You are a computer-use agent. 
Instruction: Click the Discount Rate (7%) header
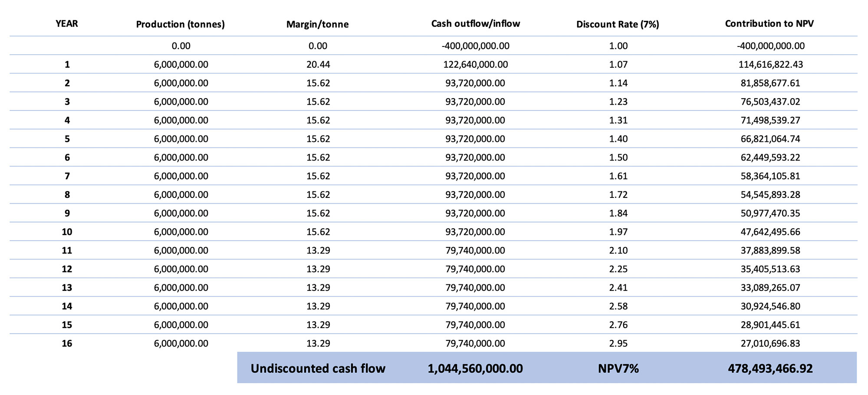[x=618, y=24]
